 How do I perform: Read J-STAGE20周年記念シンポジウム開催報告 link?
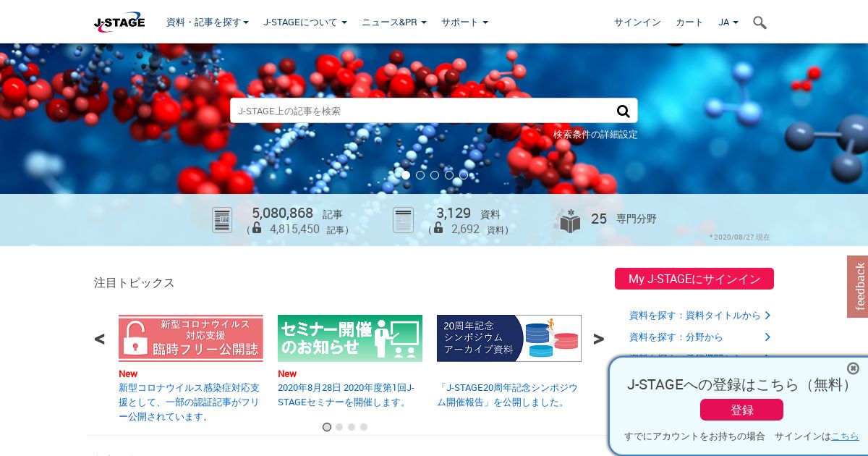pyautogui.click(x=507, y=395)
